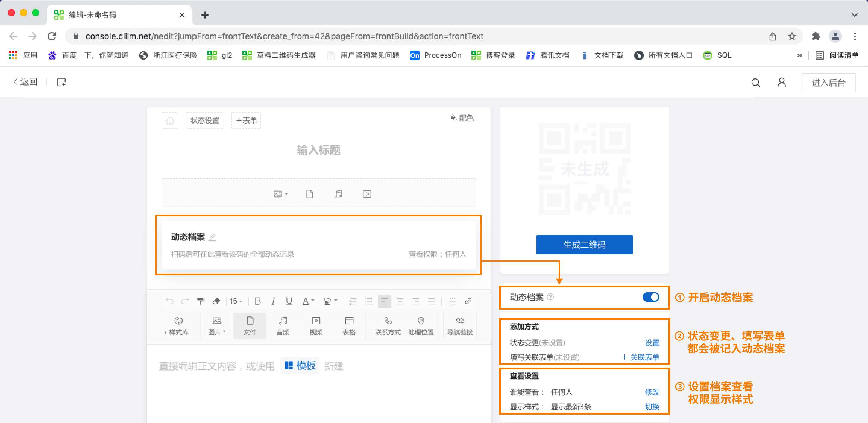
Task: Open the browser extensions puzzle icon
Action: [816, 36]
